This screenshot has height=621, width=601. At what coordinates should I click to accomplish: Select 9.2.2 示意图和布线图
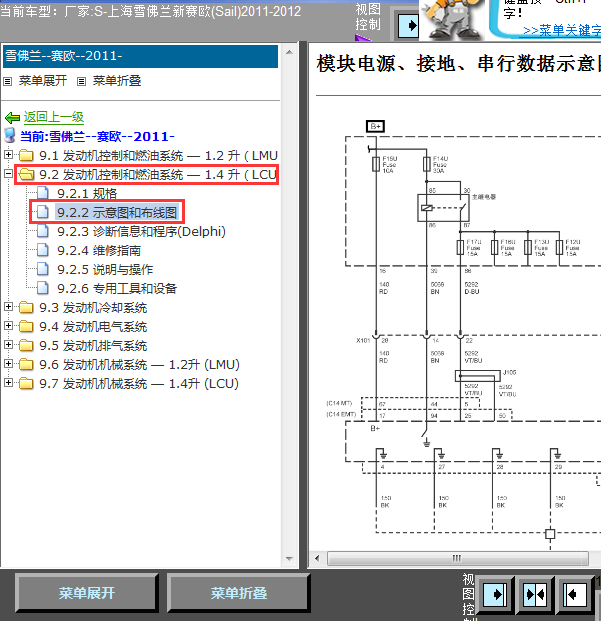coord(117,213)
